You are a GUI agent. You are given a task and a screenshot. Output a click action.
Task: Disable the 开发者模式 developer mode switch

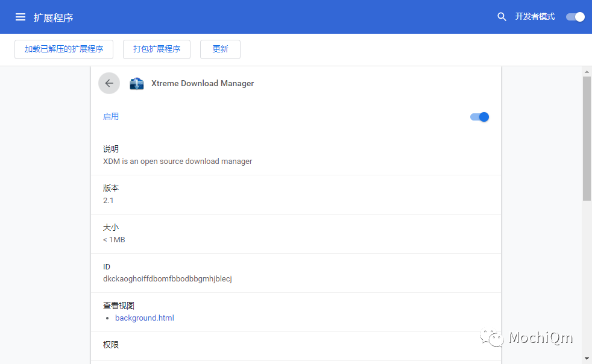[x=575, y=17]
